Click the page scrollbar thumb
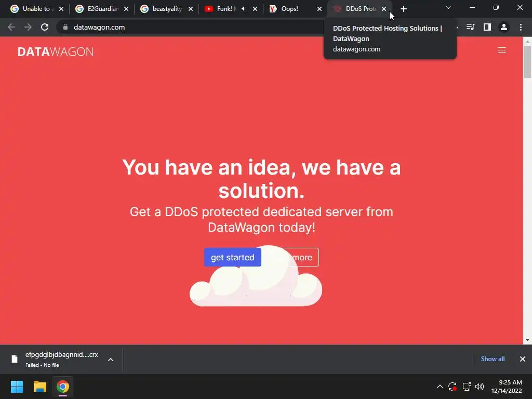The width and height of the screenshot is (532, 399). (x=527, y=62)
